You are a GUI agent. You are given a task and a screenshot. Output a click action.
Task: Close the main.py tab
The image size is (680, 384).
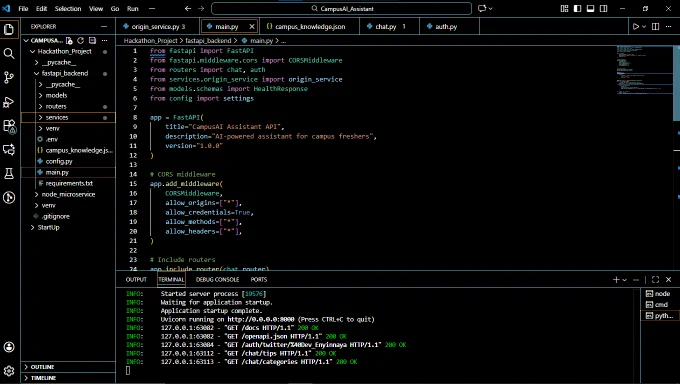252,26
